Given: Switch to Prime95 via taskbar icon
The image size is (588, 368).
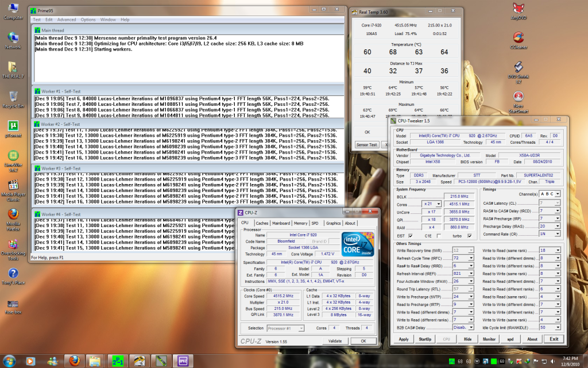Looking at the screenshot, I should [x=117, y=361].
